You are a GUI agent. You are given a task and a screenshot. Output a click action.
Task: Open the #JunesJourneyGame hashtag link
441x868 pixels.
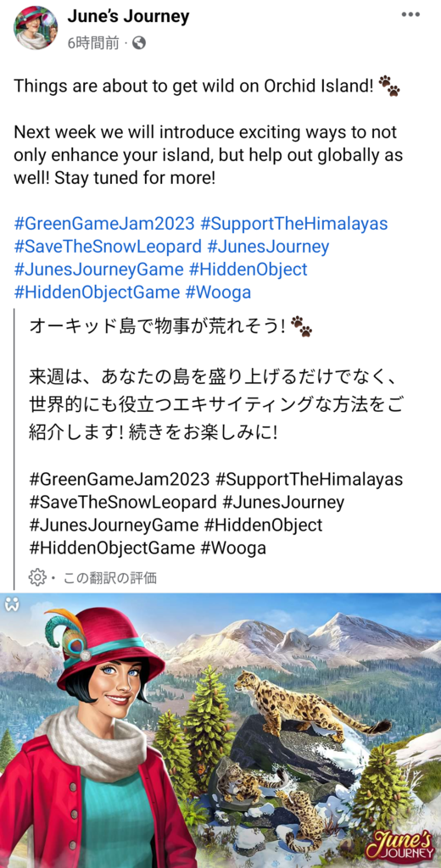tap(98, 269)
